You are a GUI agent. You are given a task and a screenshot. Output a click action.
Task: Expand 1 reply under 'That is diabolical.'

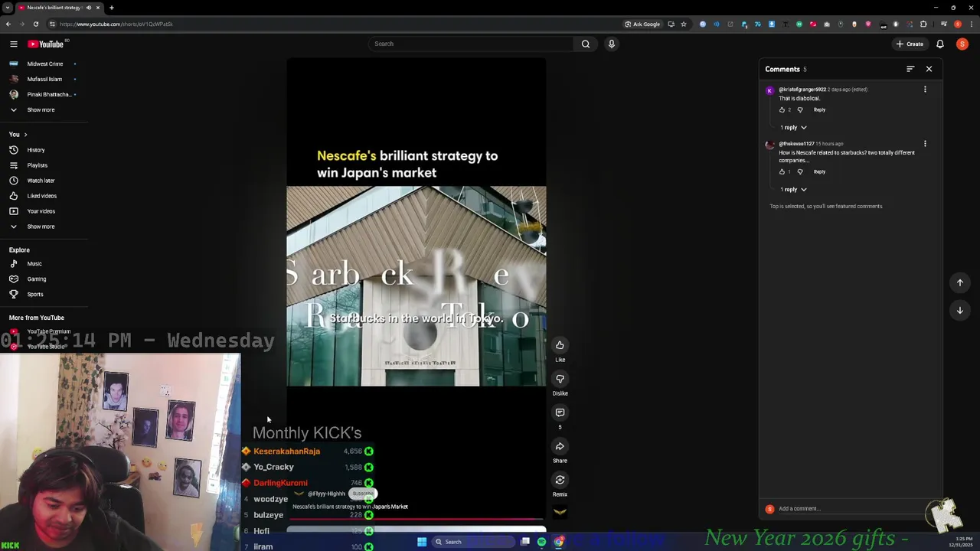(793, 127)
